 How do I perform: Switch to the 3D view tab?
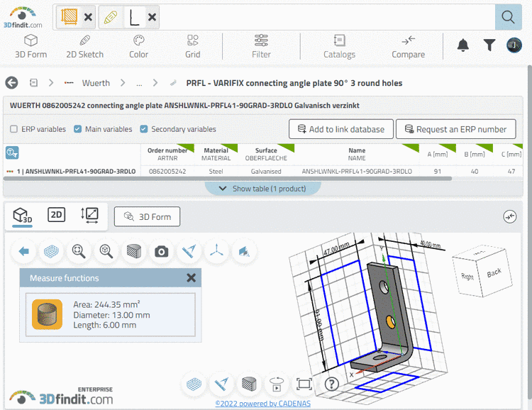pos(23,216)
